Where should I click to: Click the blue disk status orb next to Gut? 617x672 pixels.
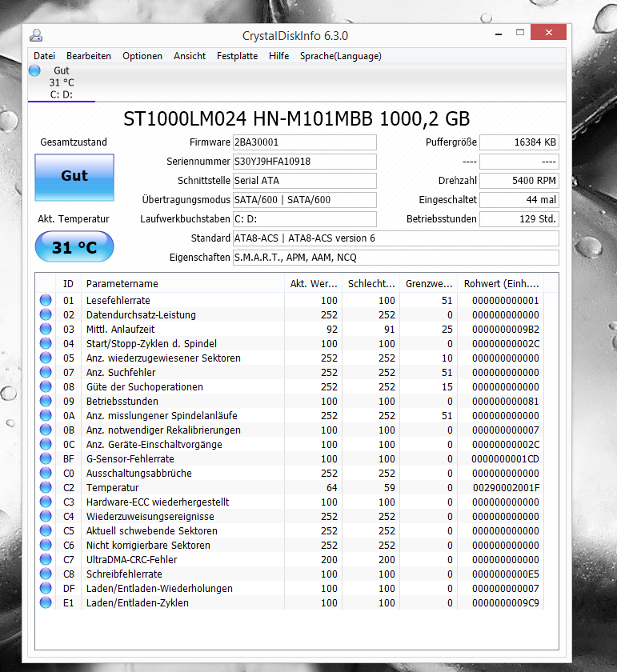click(34, 70)
